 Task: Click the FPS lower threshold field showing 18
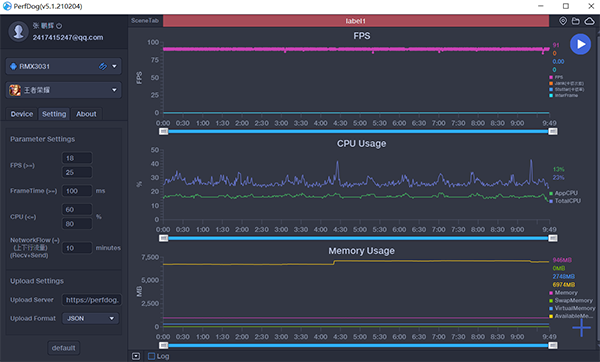click(x=77, y=158)
